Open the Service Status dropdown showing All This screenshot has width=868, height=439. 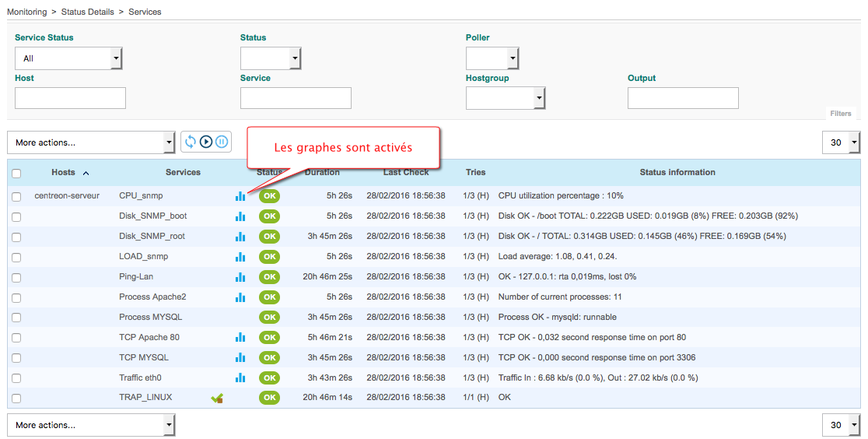pyautogui.click(x=68, y=58)
